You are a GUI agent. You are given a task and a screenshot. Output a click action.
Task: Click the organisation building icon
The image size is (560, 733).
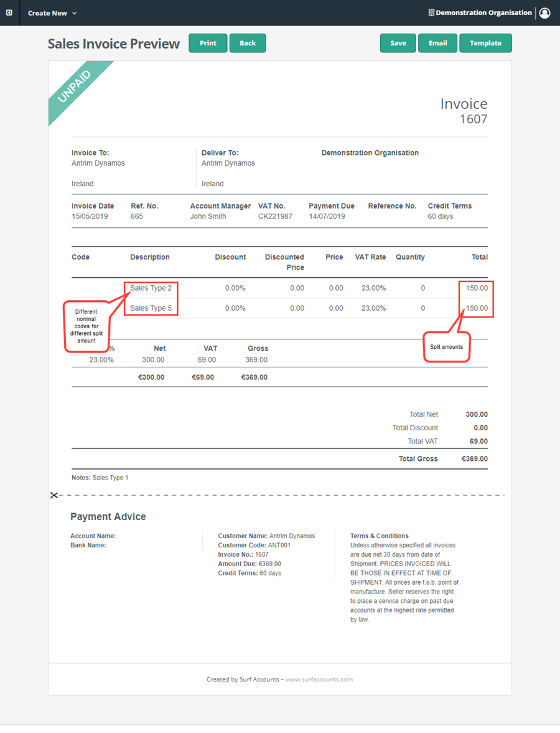431,12
